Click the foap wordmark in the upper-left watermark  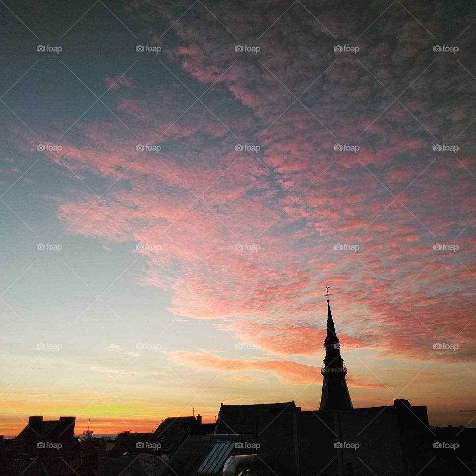(55, 50)
